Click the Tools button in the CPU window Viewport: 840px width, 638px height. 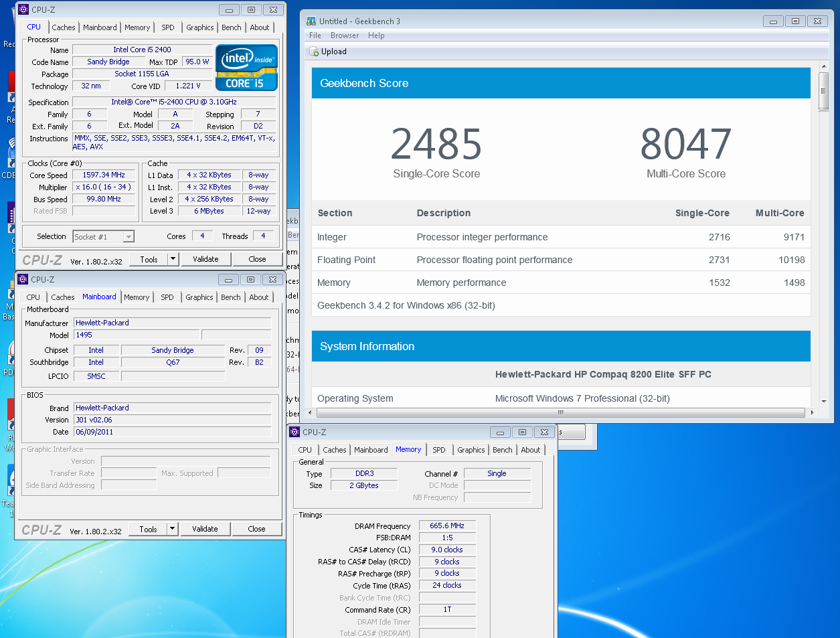tap(149, 259)
